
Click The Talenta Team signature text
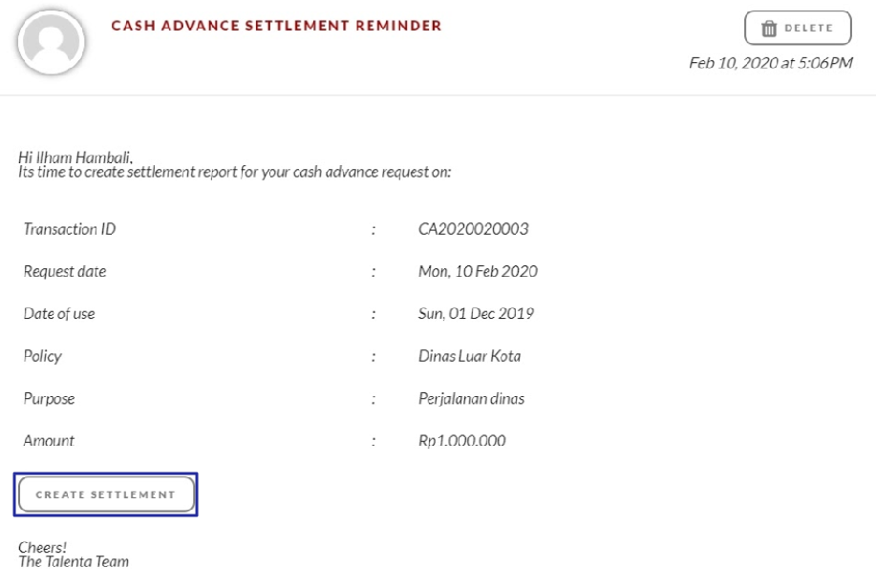pos(74,562)
